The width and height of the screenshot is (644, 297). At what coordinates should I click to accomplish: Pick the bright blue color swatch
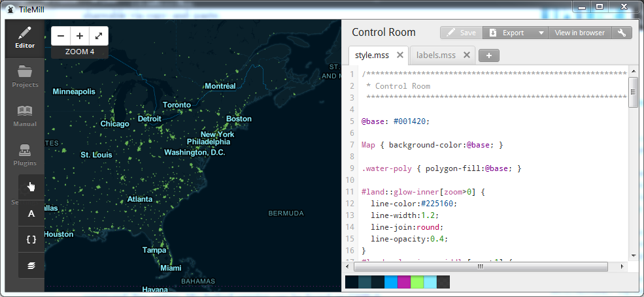(x=391, y=282)
